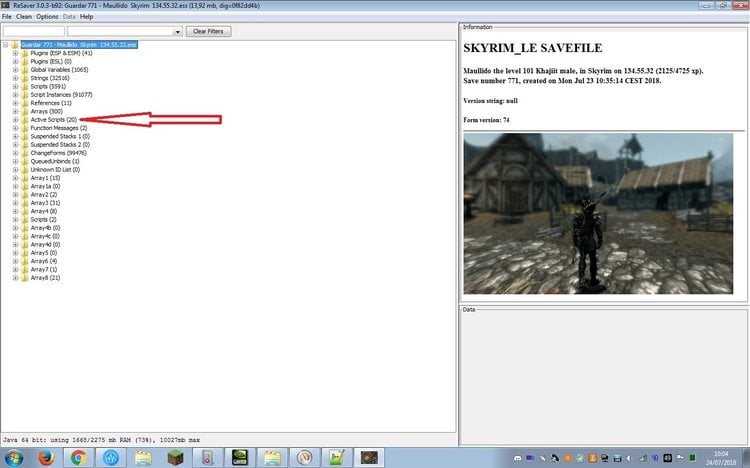Expand the Suspended Stacks 1 node
The width and height of the screenshot is (750, 468).
pos(15,136)
